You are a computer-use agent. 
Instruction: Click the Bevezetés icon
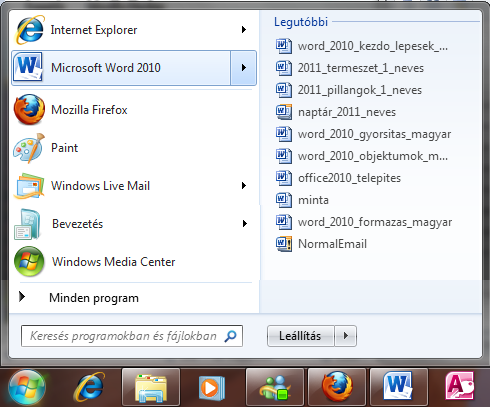[x=27, y=224]
